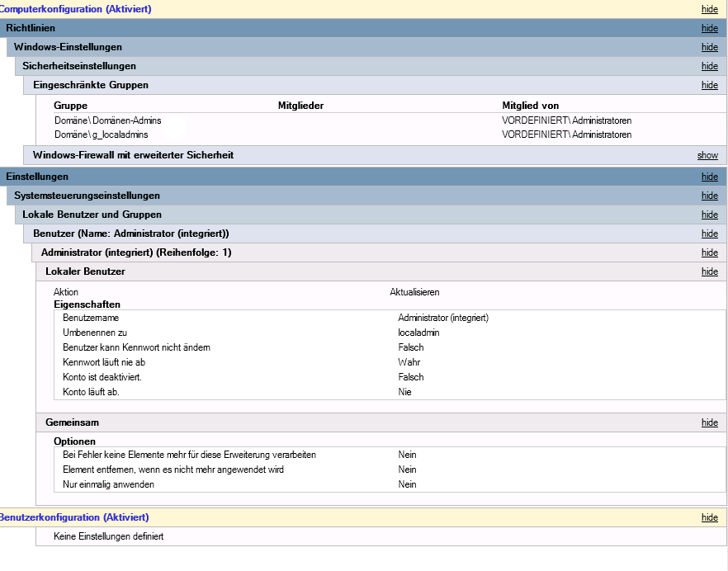Click the Aktion label

[66, 292]
